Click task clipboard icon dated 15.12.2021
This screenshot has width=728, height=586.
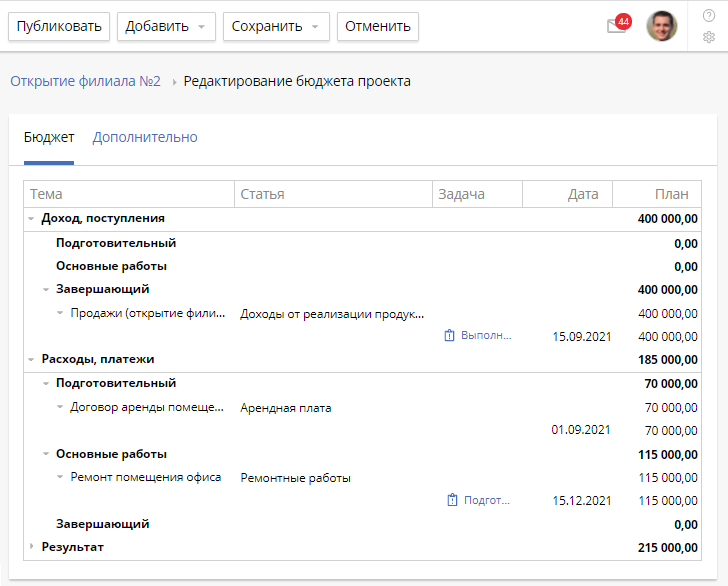click(x=452, y=500)
